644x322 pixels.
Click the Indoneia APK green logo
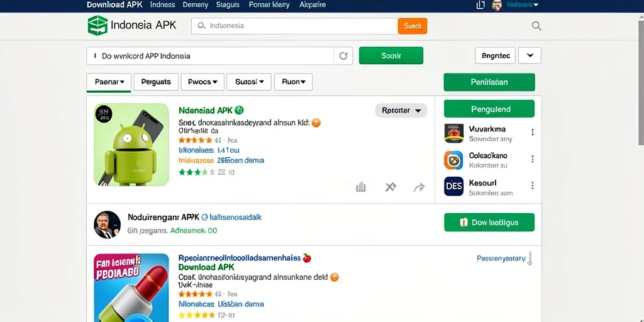pyautogui.click(x=97, y=25)
